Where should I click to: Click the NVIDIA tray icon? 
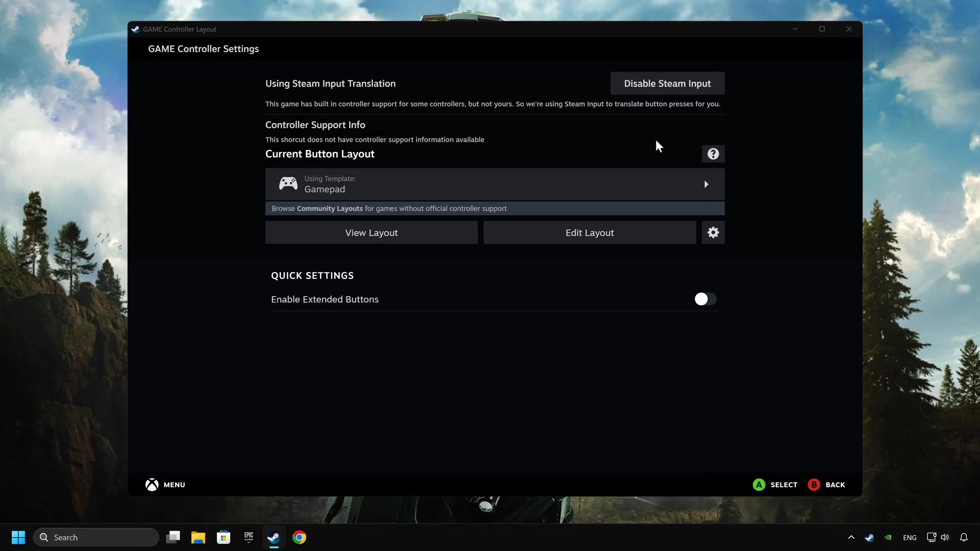[x=888, y=537]
